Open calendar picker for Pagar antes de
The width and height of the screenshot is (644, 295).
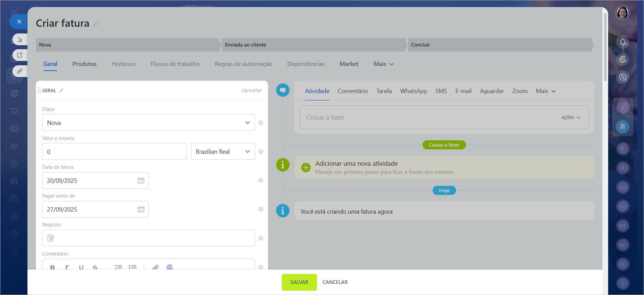tap(141, 210)
